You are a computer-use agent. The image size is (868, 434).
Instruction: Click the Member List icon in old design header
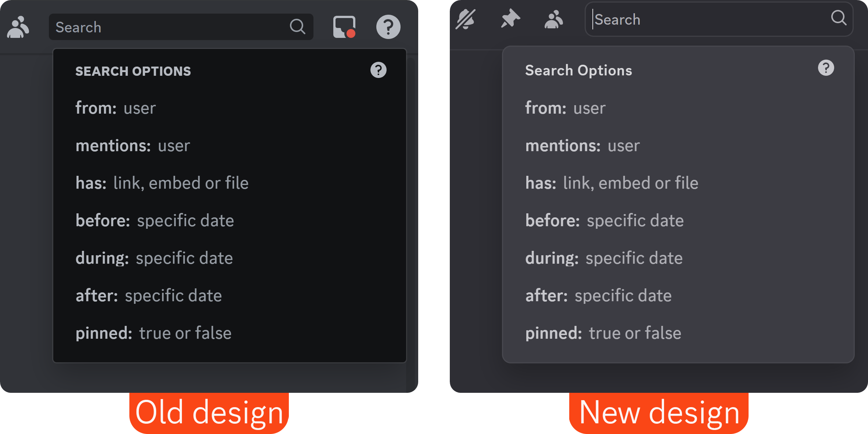(18, 26)
